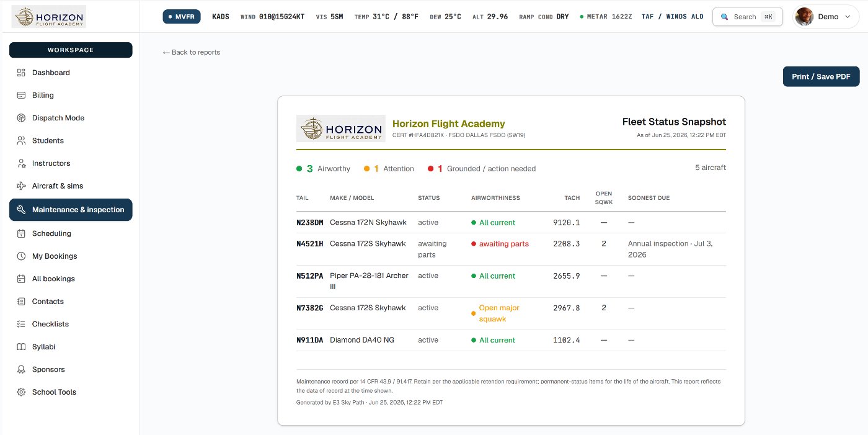Click the All bookings calendar icon

coord(21,279)
